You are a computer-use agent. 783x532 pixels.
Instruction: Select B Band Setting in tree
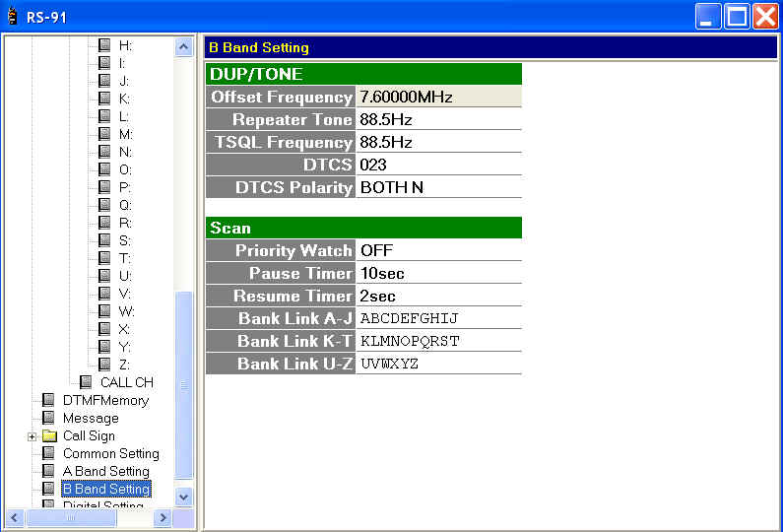pos(105,489)
